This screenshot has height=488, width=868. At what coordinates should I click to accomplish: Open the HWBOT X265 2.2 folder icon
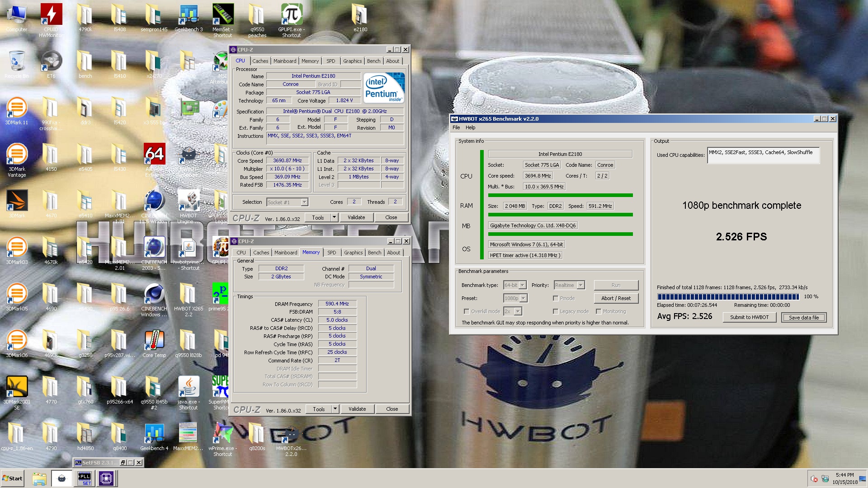[x=189, y=300]
